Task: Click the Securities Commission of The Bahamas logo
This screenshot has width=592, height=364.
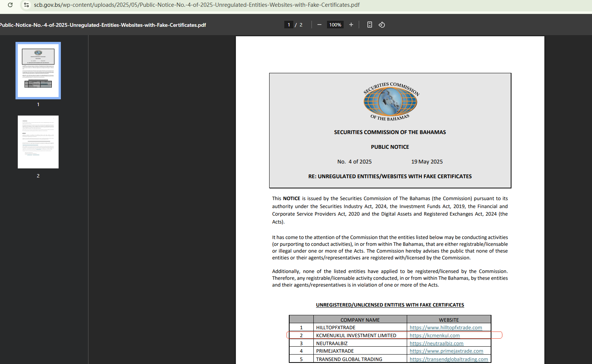Action: coord(391,101)
